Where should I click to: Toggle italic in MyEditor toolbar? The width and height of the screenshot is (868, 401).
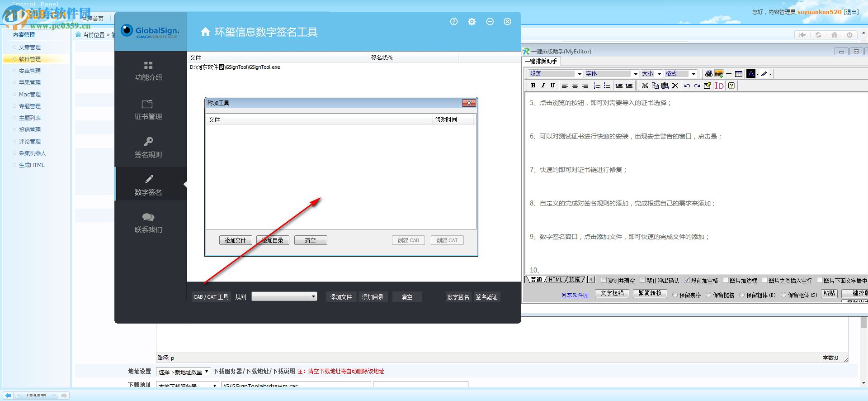[x=543, y=86]
